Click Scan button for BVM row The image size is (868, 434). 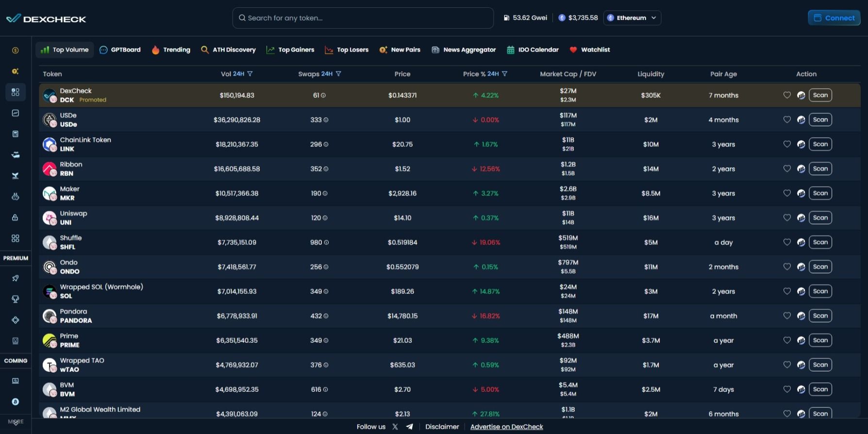820,389
